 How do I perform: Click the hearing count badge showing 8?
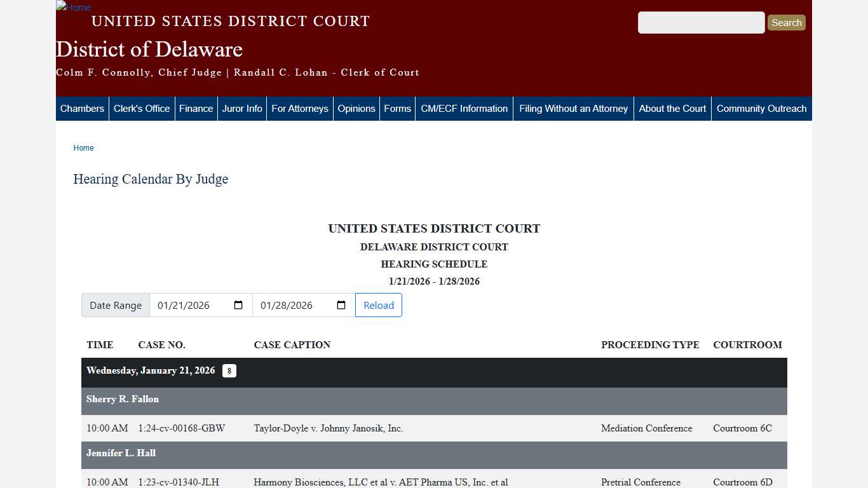click(229, 370)
